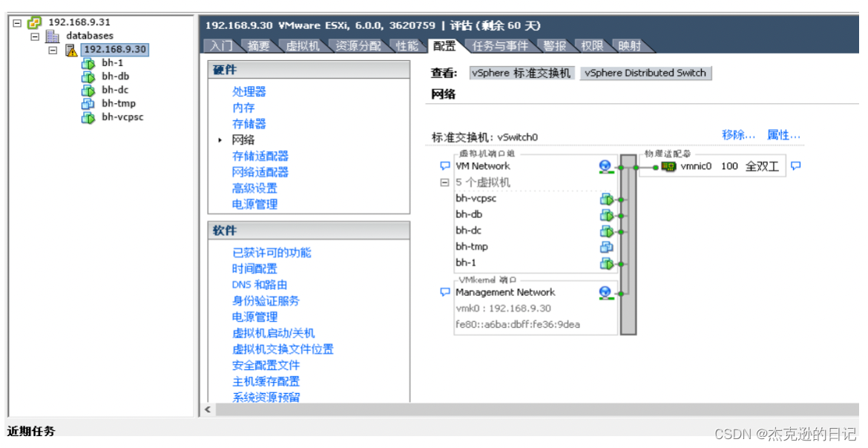Switch to vSphere Distributed Switch view
868x448 pixels.
point(645,73)
